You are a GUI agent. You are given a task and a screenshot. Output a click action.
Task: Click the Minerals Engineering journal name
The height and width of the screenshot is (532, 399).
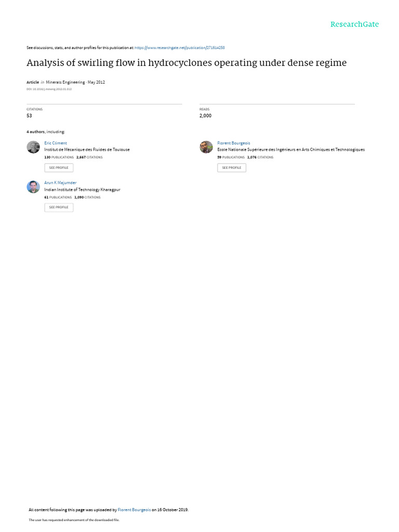click(x=65, y=82)
